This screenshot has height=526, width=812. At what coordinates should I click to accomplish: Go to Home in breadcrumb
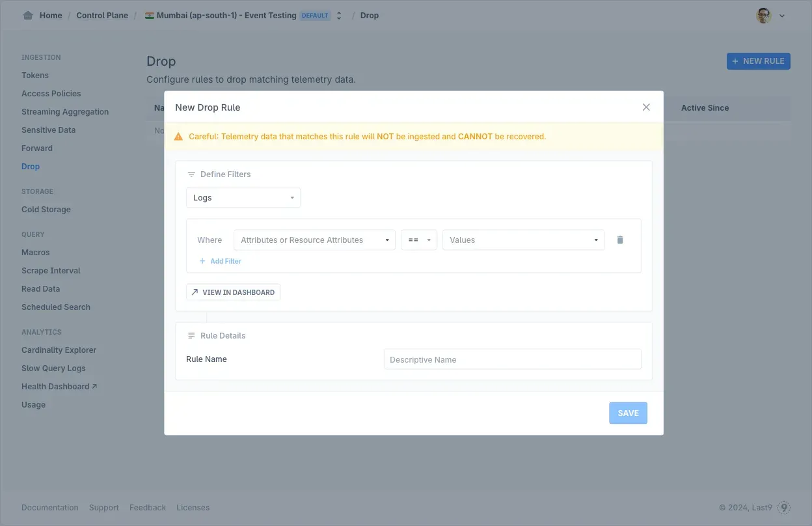[x=51, y=16]
